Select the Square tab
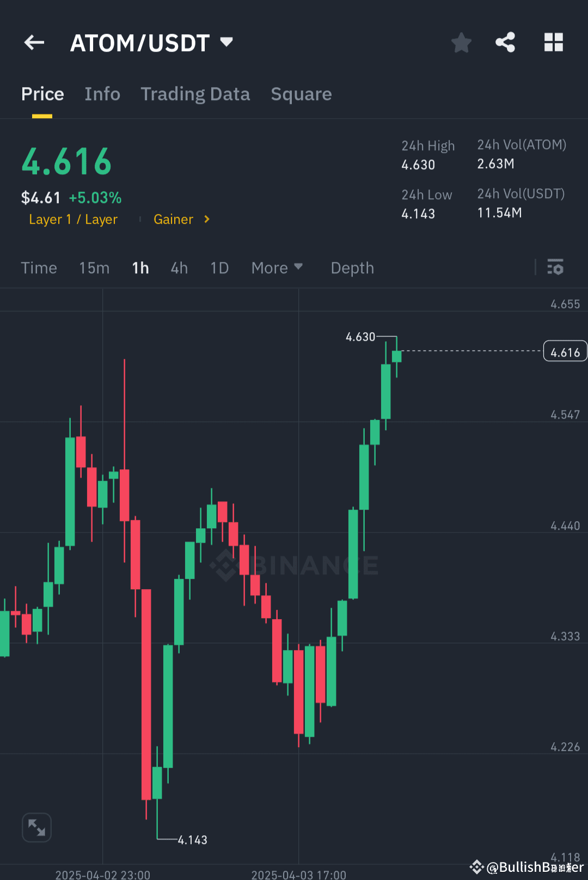 [x=301, y=94]
